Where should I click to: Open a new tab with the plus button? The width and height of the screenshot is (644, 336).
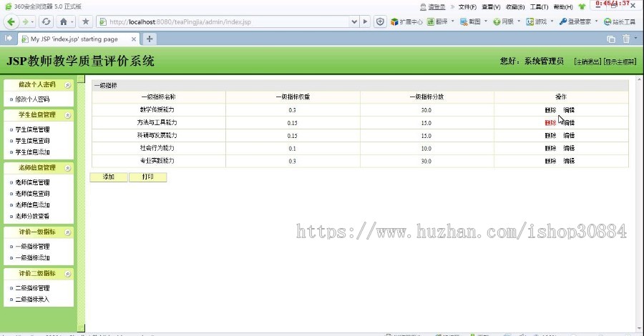pos(150,39)
